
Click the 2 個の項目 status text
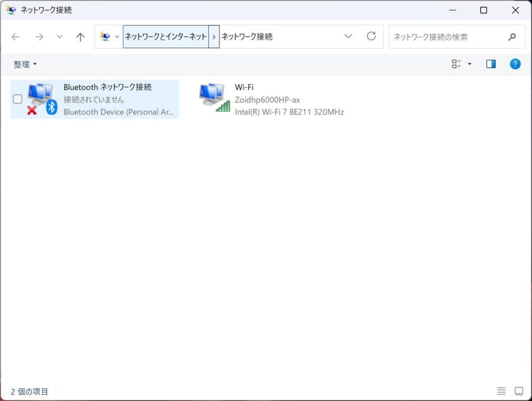click(x=30, y=392)
